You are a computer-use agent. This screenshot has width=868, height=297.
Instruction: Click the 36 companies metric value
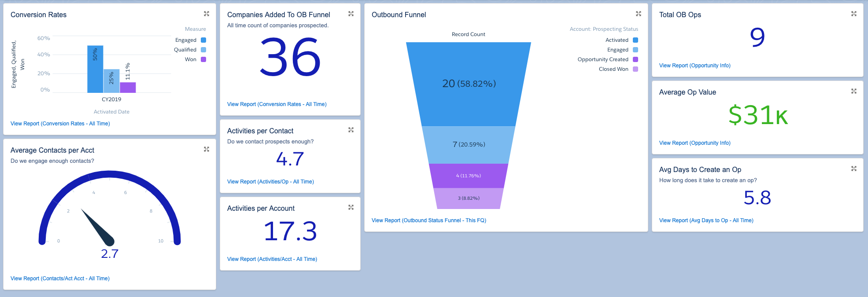[x=290, y=57]
